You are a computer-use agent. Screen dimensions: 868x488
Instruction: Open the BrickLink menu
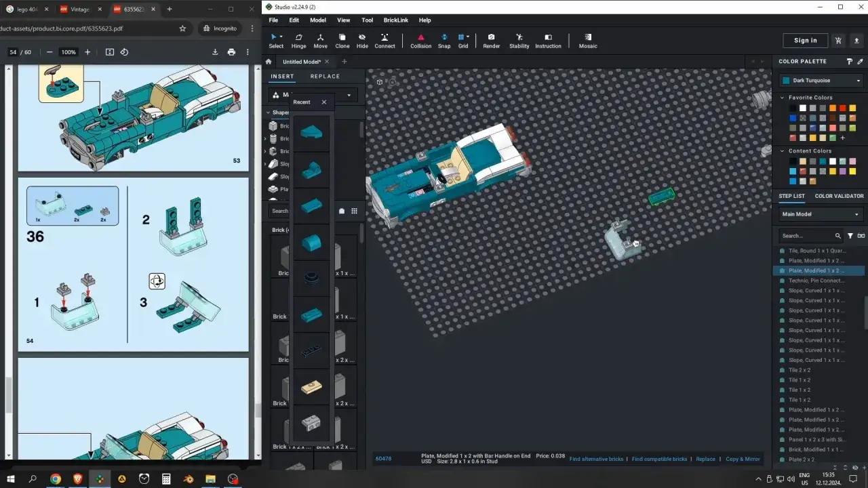(x=396, y=20)
